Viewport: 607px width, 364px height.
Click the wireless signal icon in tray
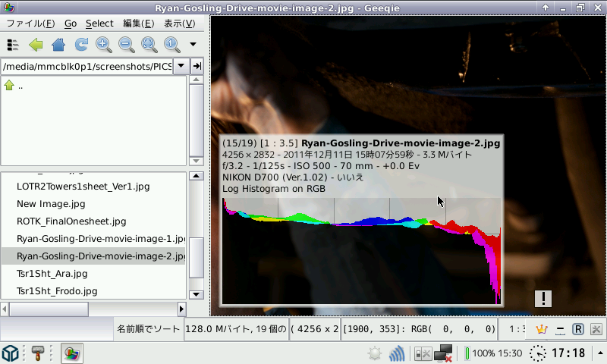(397, 353)
